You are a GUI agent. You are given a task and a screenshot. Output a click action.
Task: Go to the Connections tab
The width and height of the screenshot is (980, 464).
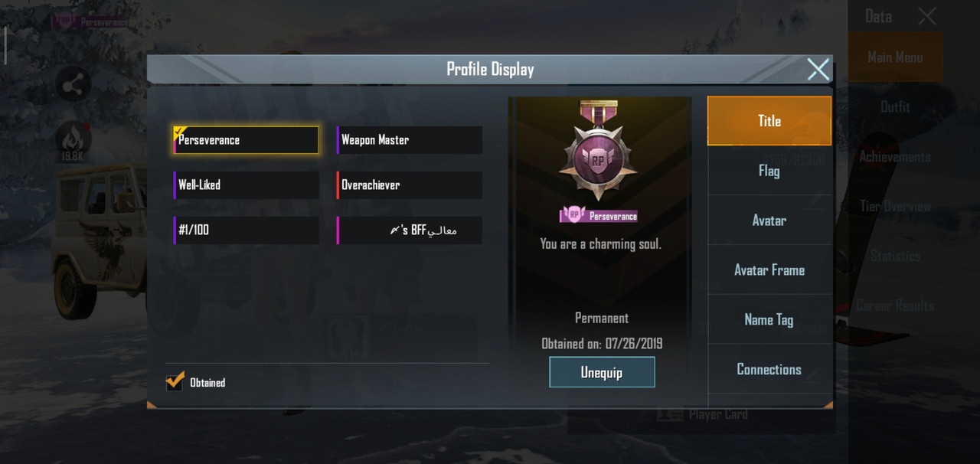[769, 369]
